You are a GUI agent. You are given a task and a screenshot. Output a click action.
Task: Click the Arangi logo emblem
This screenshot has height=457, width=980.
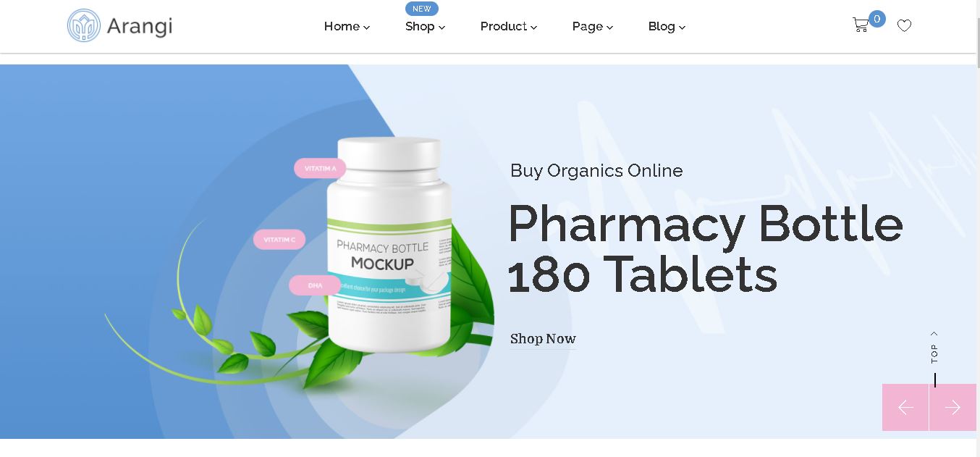(x=83, y=25)
